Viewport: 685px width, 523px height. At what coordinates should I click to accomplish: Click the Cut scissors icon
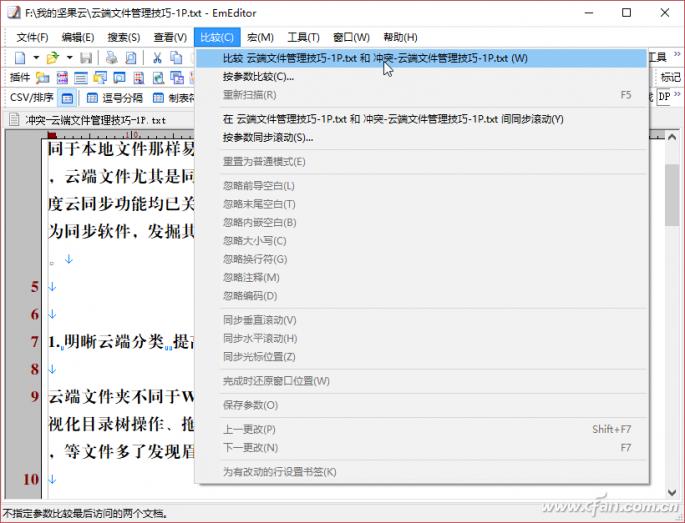(157, 58)
